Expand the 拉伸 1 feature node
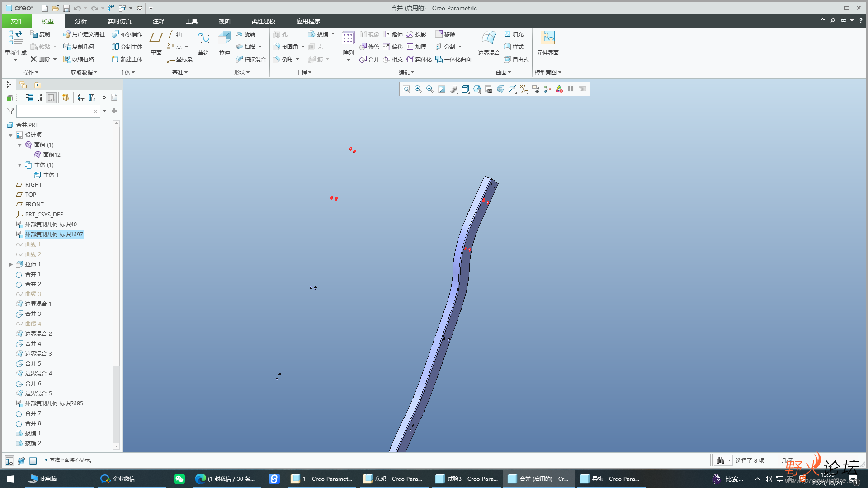The image size is (868, 488). click(x=11, y=264)
